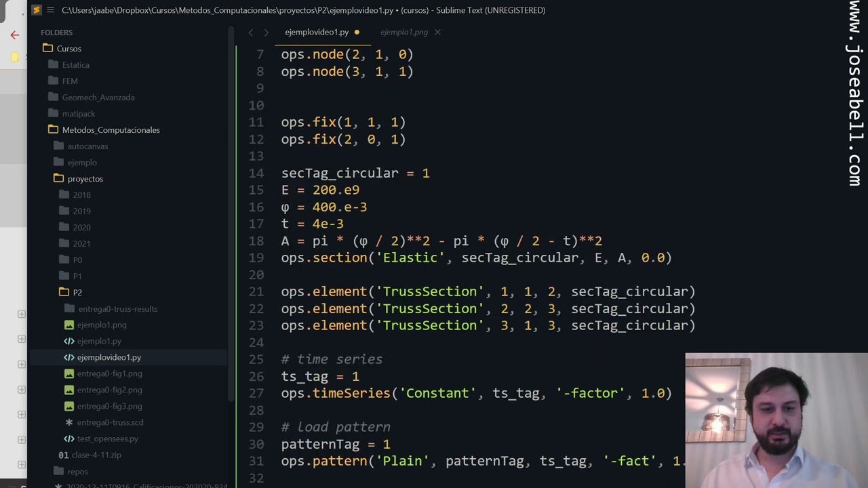
Task: Switch to the ejemplo1.png tab
Action: 404,32
